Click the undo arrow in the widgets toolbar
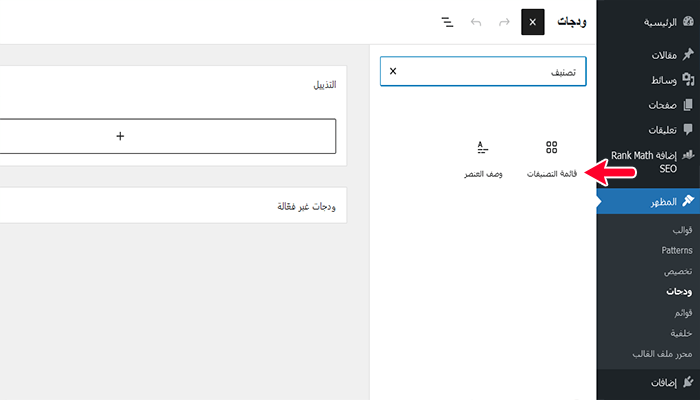700x400 pixels. point(476,22)
